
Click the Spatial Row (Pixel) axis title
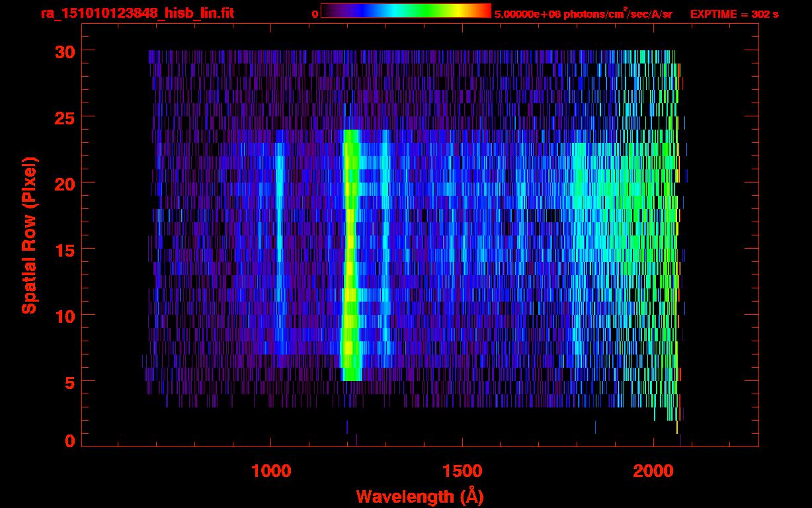[29, 235]
